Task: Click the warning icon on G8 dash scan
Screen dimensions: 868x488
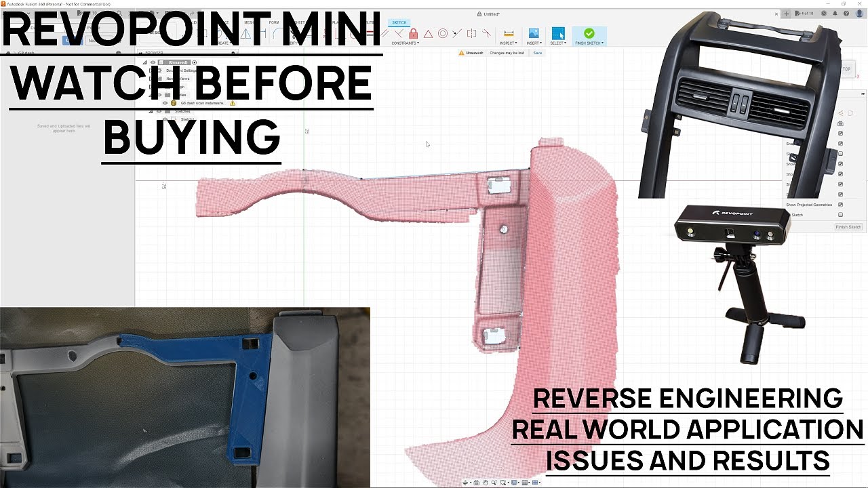Action: 233,103
